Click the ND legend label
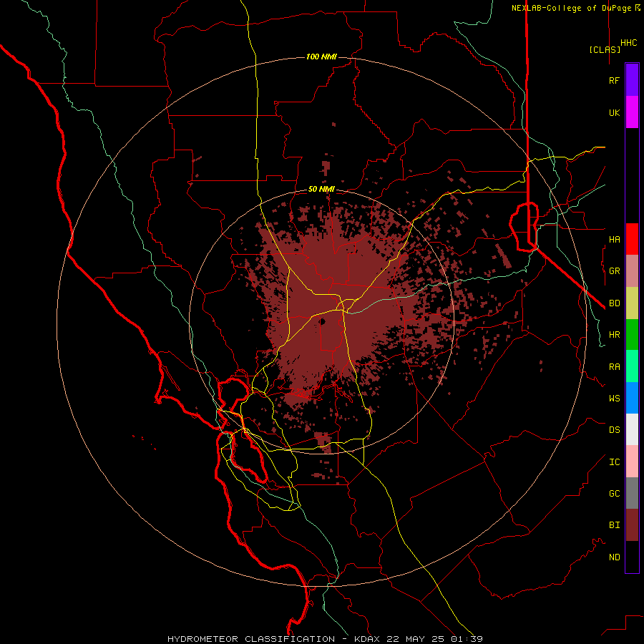 click(614, 557)
